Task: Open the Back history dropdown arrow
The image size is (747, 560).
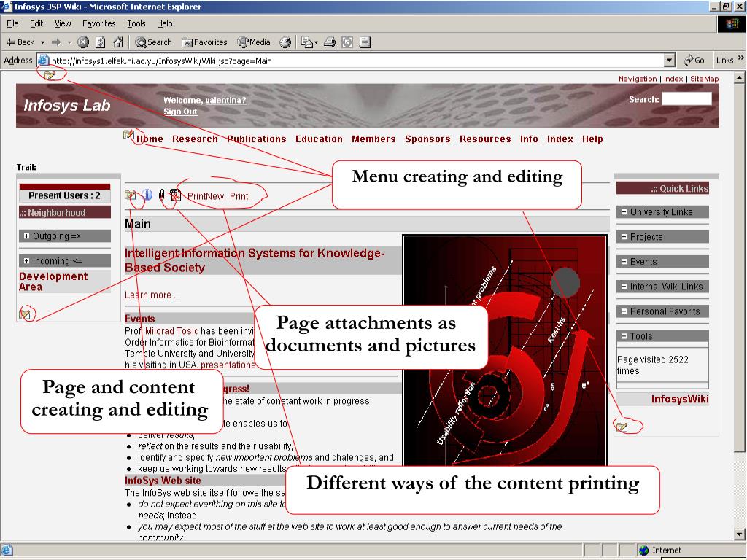Action: click(42, 42)
